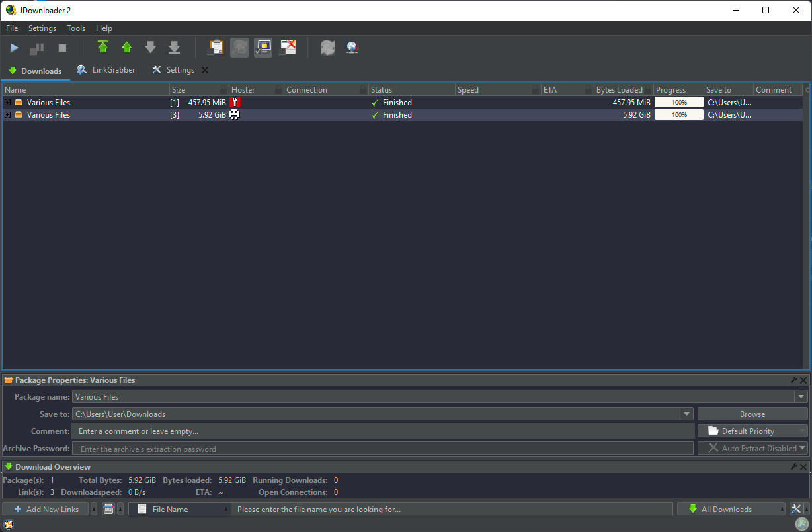The width and height of the screenshot is (812, 532).
Task: Open the Tools menu
Action: [75, 28]
